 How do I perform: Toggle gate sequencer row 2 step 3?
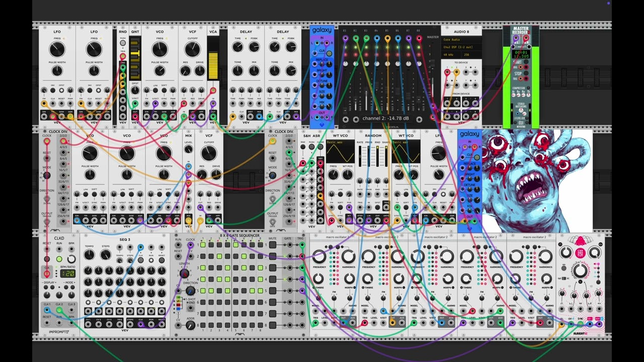pos(219,256)
